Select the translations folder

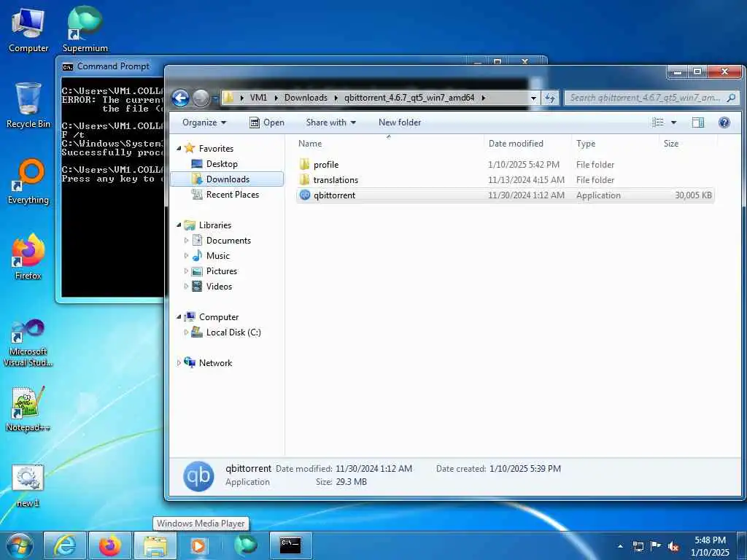coord(336,180)
